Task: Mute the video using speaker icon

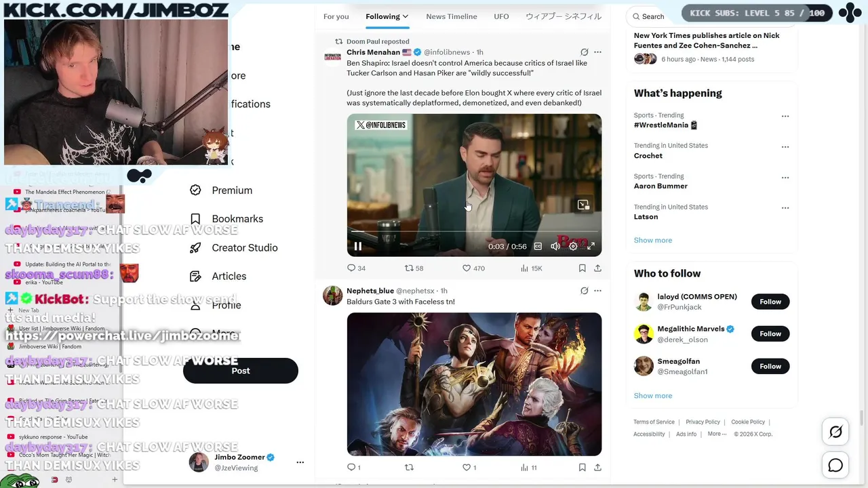Action: coord(555,247)
